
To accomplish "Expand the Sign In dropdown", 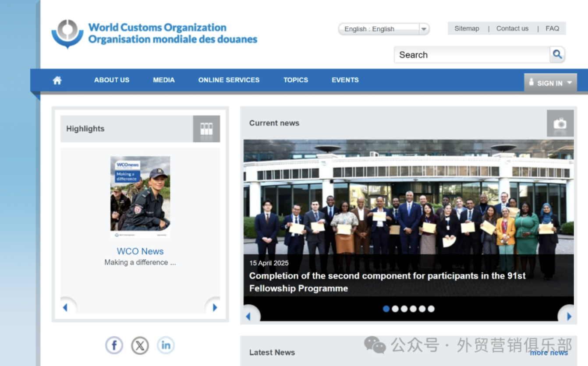I will (x=550, y=83).
